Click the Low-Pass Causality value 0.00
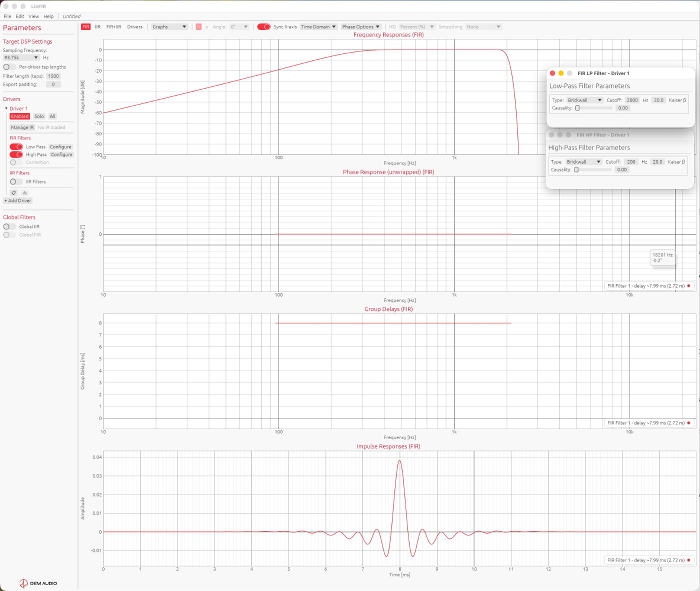The height and width of the screenshot is (591, 700). [x=623, y=108]
